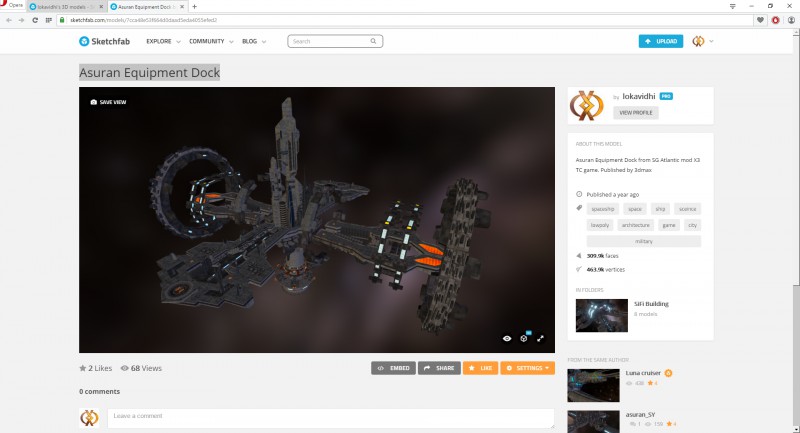Click the heart bookmark icon in the address bar
Viewport: 800px width, 433px height.
click(x=760, y=20)
